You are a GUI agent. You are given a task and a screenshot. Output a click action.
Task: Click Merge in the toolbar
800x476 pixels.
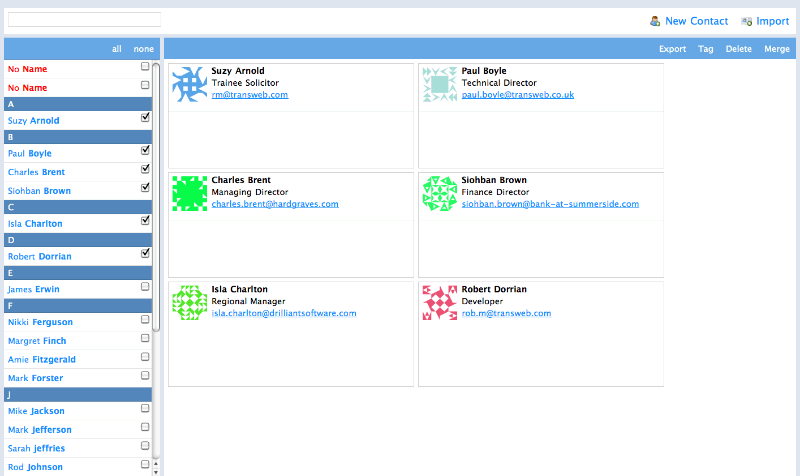coord(777,49)
